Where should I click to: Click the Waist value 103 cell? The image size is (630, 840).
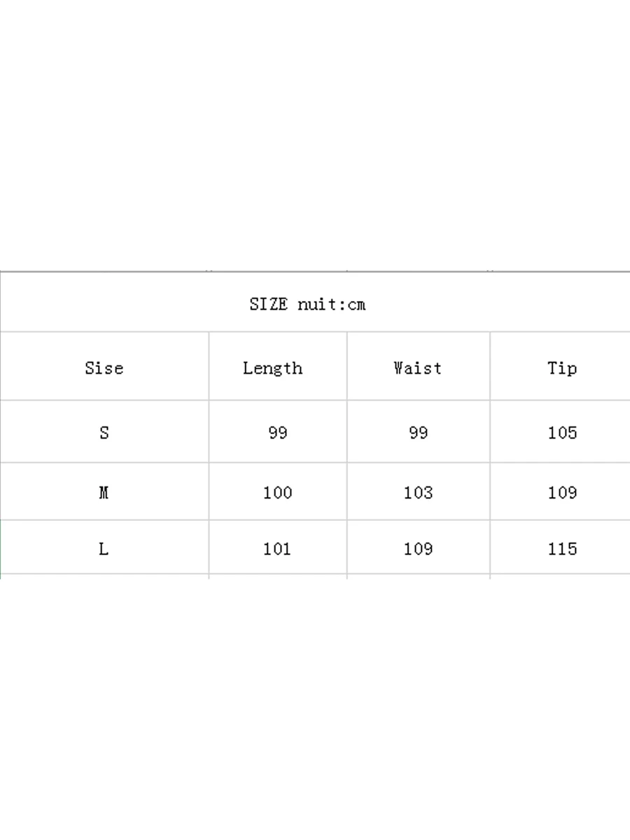[x=419, y=491]
